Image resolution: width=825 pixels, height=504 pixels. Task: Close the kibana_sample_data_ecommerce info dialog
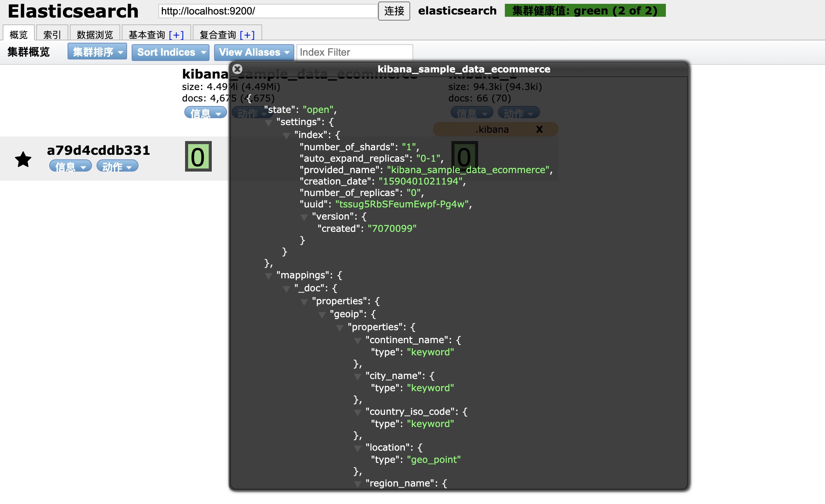(237, 69)
